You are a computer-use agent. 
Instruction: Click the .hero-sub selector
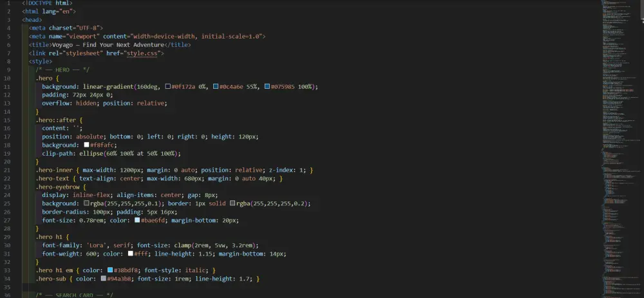[x=50, y=279]
